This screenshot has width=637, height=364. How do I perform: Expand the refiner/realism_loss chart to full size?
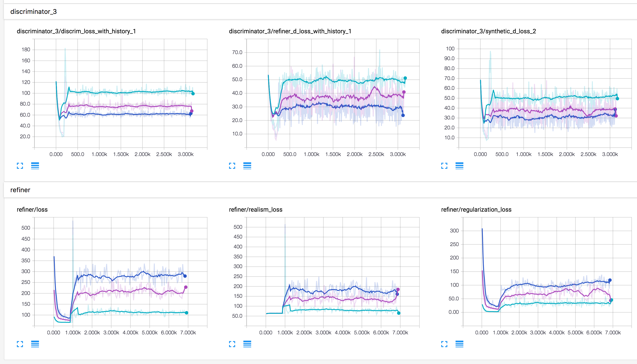point(232,344)
